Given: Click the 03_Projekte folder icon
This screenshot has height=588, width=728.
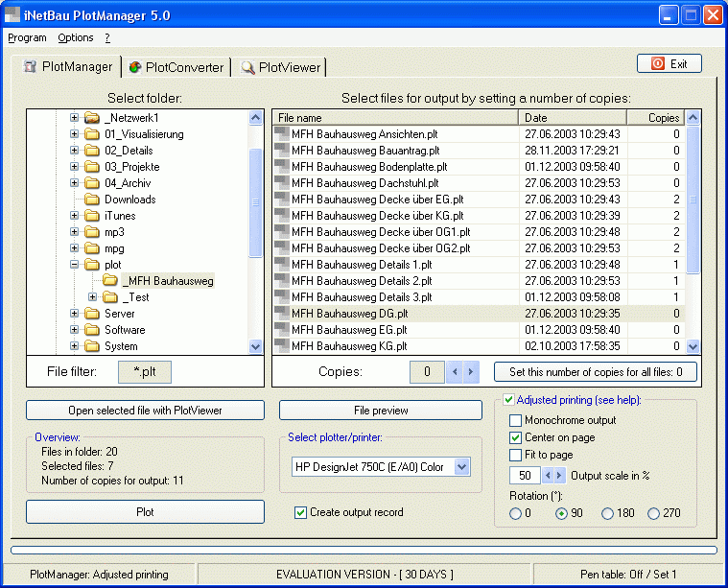Looking at the screenshot, I should pyautogui.click(x=92, y=167).
